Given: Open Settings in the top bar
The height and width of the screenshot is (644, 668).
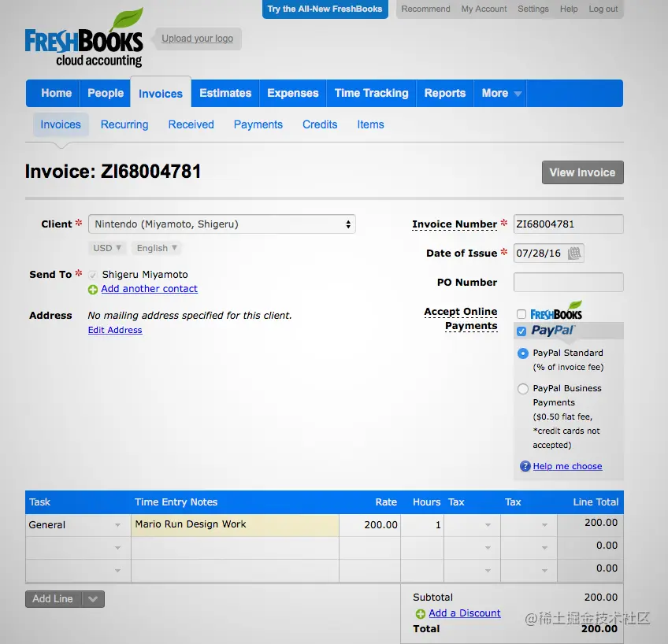Looking at the screenshot, I should click(x=533, y=9).
